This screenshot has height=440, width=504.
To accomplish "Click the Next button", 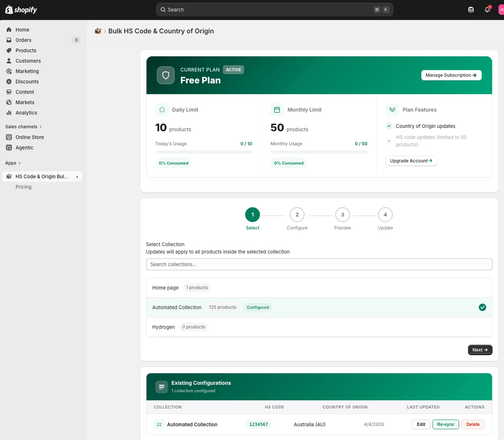I will [x=480, y=350].
